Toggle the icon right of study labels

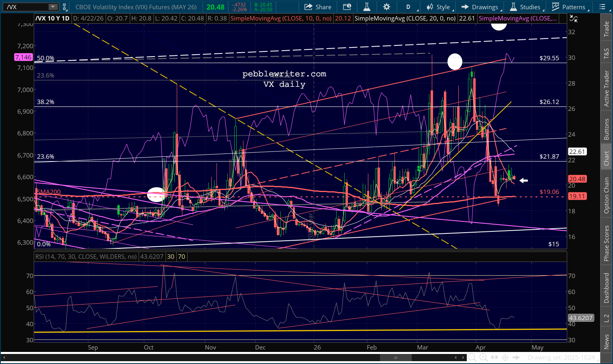tap(574, 18)
